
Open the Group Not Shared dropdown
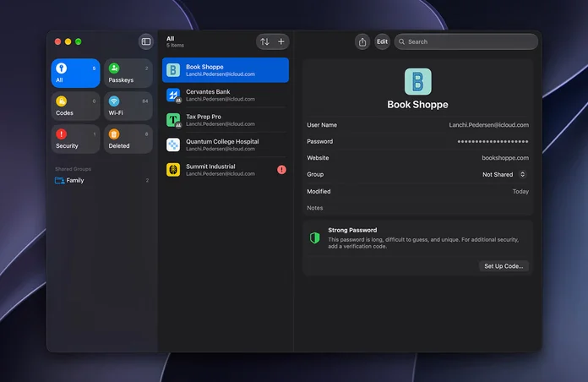tap(504, 174)
